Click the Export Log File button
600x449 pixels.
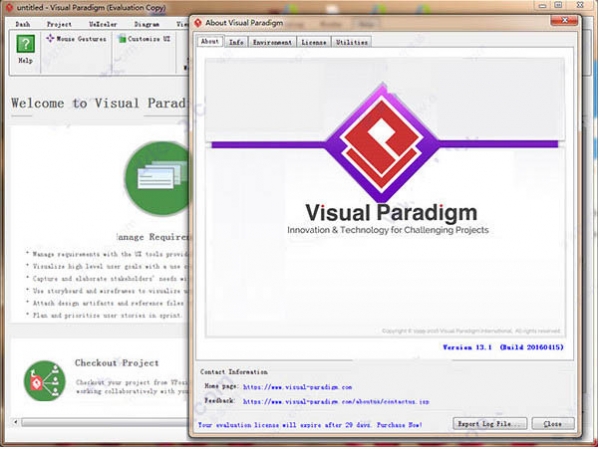[490, 424]
